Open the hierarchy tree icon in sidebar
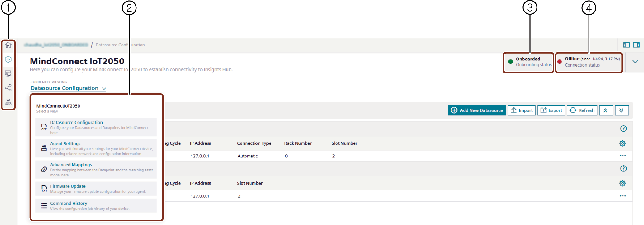Viewport: 644px width, 225px height. click(8, 102)
